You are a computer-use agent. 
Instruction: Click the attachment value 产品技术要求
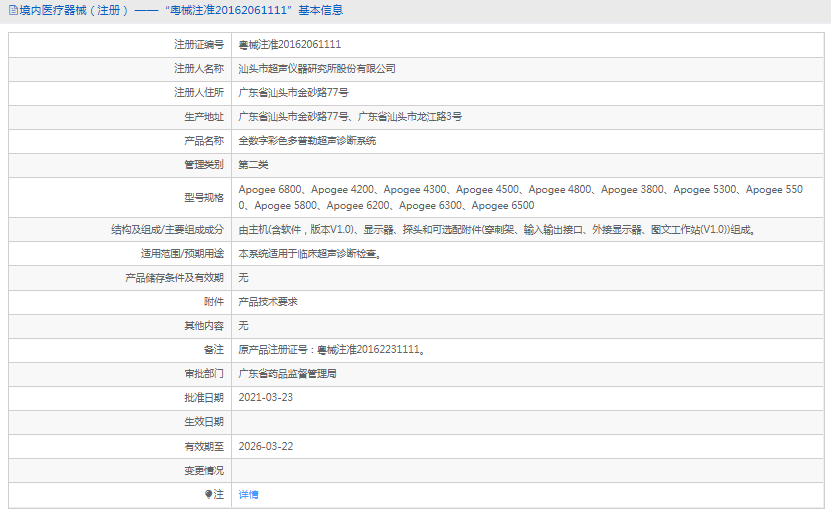[268, 302]
